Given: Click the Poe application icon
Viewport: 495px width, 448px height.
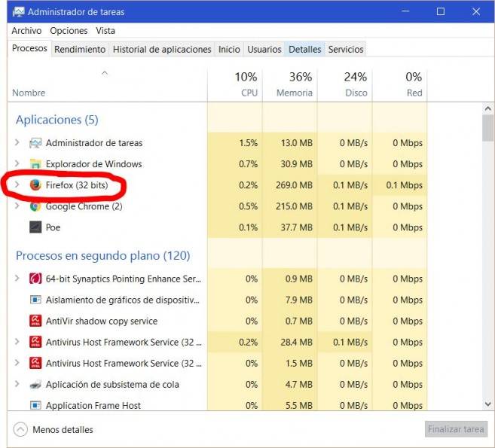Looking at the screenshot, I should (x=35, y=227).
